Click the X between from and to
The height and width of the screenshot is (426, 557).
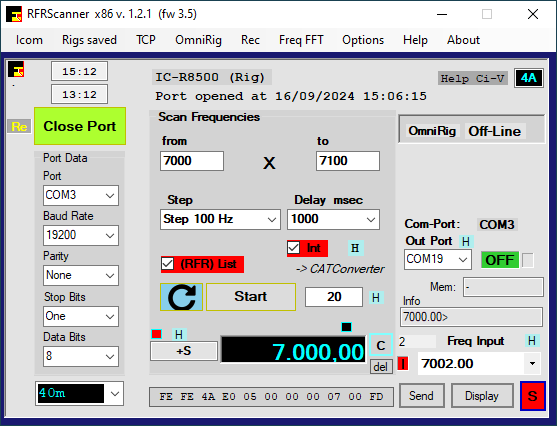click(269, 163)
